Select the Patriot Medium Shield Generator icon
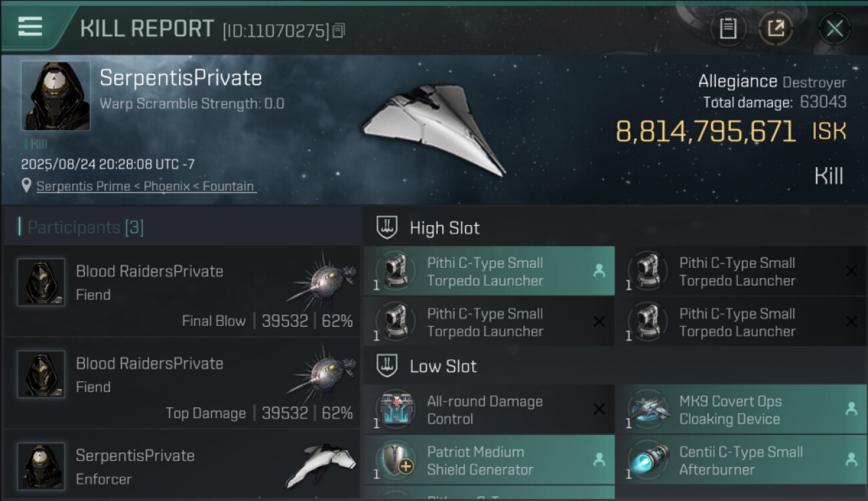The width and height of the screenshot is (868, 501). pos(395,460)
